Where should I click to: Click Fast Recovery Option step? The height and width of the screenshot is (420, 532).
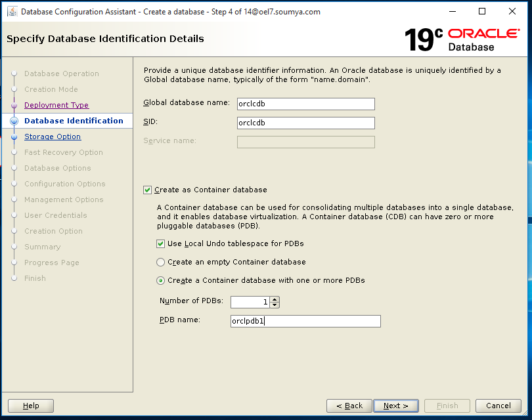pos(64,152)
